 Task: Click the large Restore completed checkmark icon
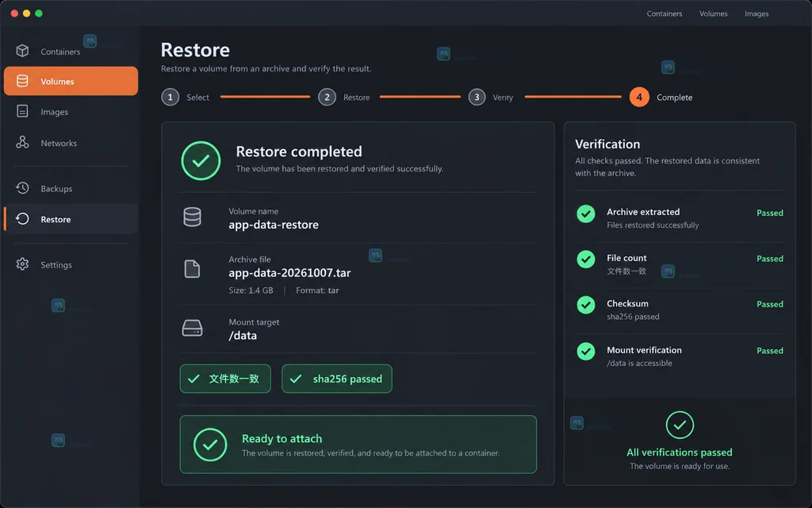point(201,160)
